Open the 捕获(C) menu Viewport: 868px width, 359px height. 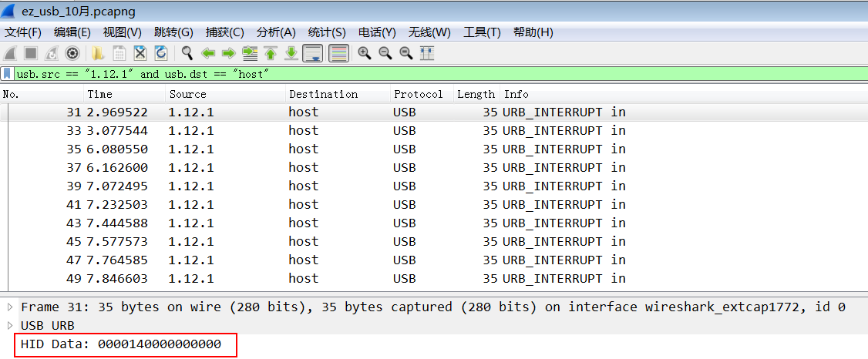(x=225, y=32)
